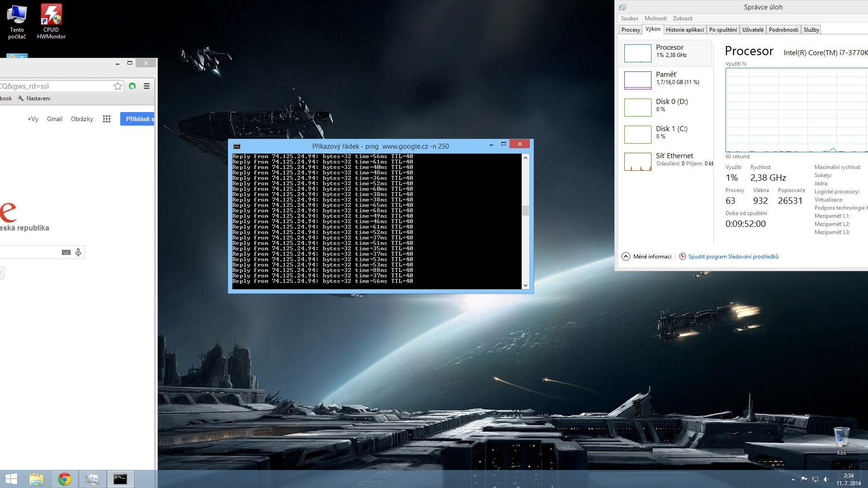This screenshot has height=488, width=868.
Task: Click the bookmark star in the address bar
Action: (x=118, y=86)
